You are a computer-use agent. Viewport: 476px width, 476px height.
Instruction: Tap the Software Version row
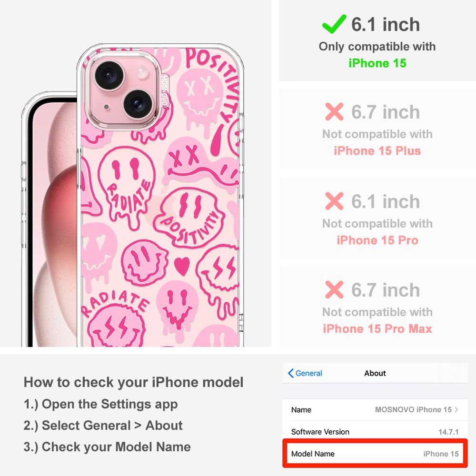(375, 431)
